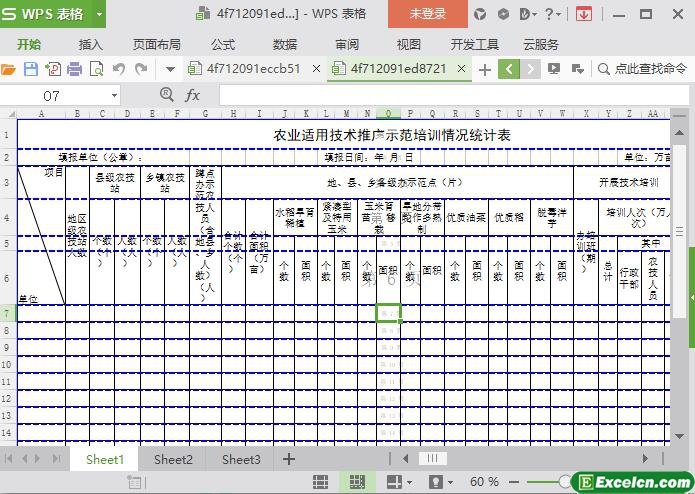Expand the Name Box dropdown arrow
Viewport: 695px width, 494px height.
pyautogui.click(x=115, y=95)
